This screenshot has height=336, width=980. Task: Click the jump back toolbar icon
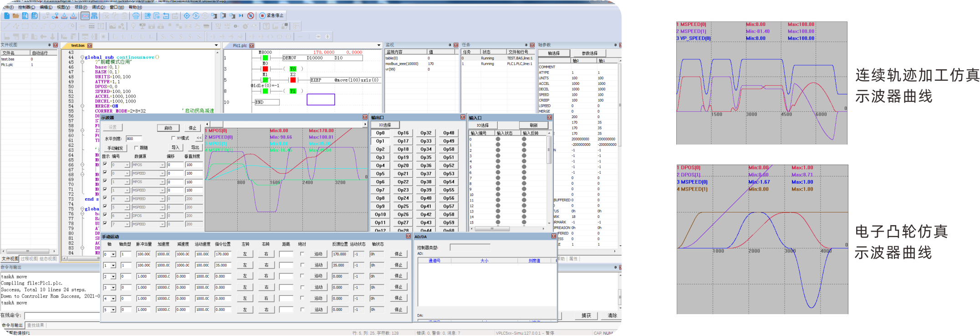(166, 16)
